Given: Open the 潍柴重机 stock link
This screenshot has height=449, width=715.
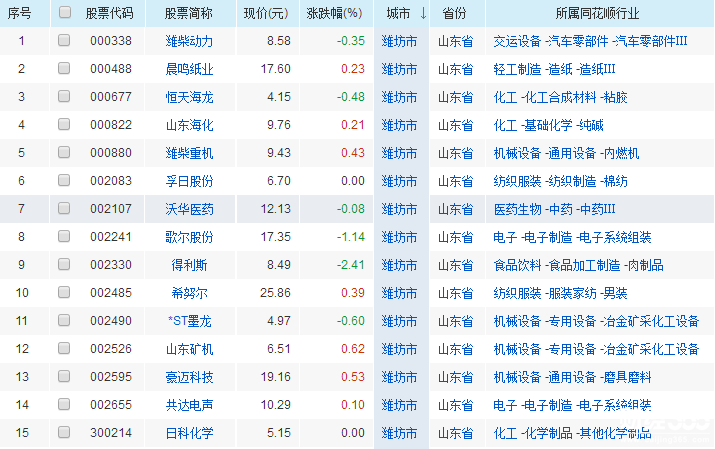Looking at the screenshot, I should tap(189, 153).
